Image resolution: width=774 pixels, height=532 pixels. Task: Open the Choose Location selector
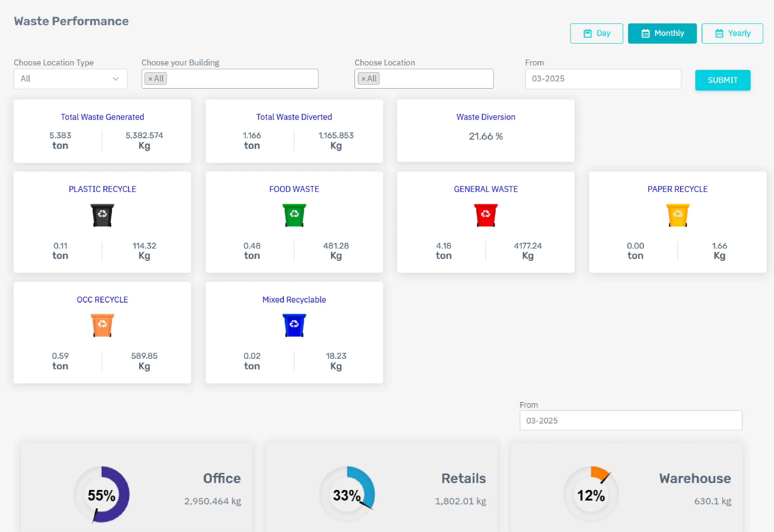[423, 79]
